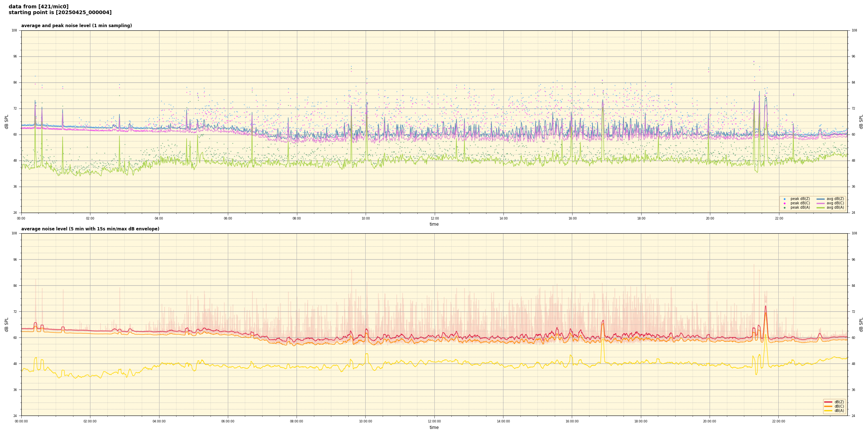
Task: Click the 'data from [421/mic0]' header text
Action: pos(38,7)
